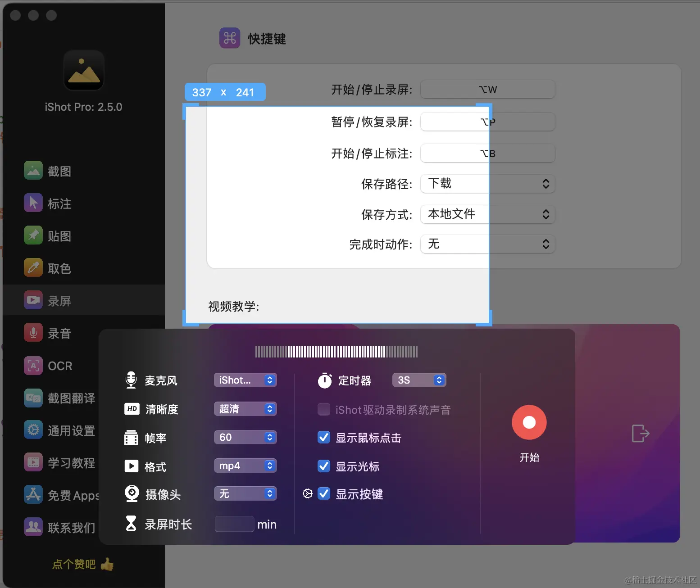This screenshot has height=588, width=700.
Task: Switch to the 录音 audio recording section
Action: [x=59, y=333]
